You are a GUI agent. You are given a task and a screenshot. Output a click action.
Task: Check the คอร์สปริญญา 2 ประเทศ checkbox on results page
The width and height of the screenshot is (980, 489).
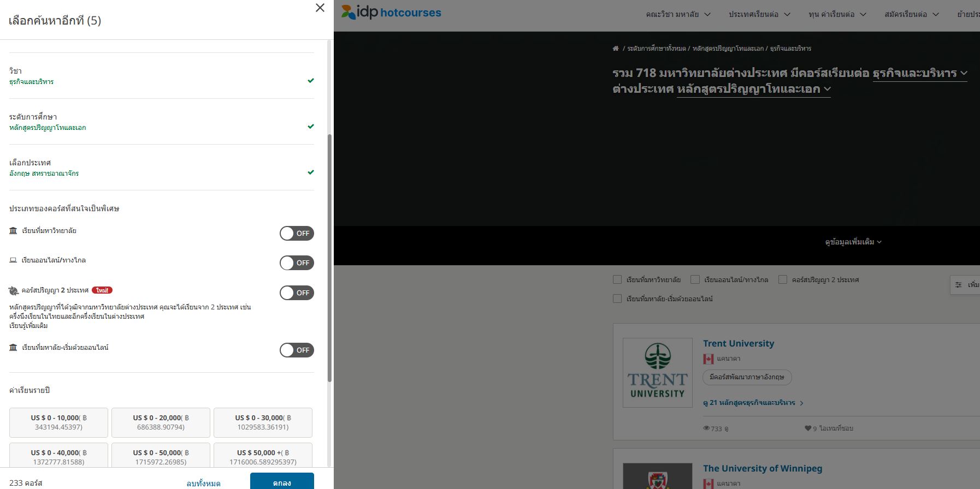(x=783, y=279)
